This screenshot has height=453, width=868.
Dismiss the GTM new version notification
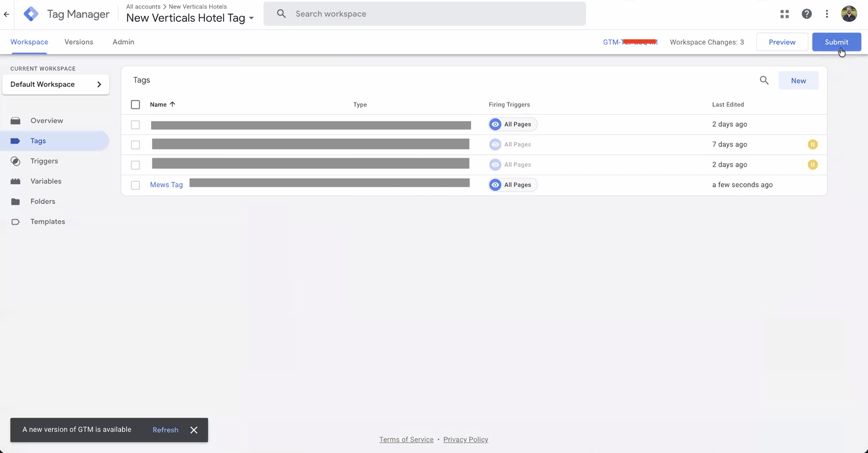pos(194,430)
